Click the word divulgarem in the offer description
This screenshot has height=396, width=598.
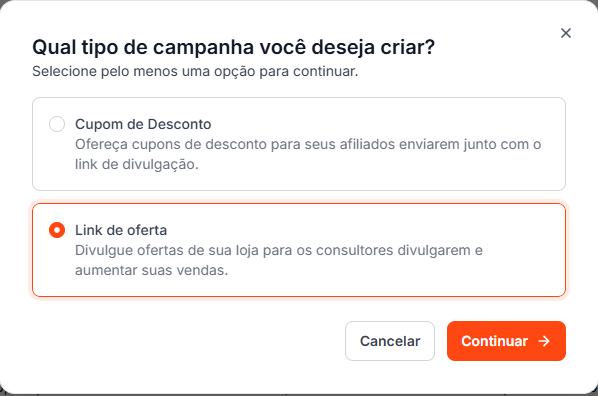434,251
